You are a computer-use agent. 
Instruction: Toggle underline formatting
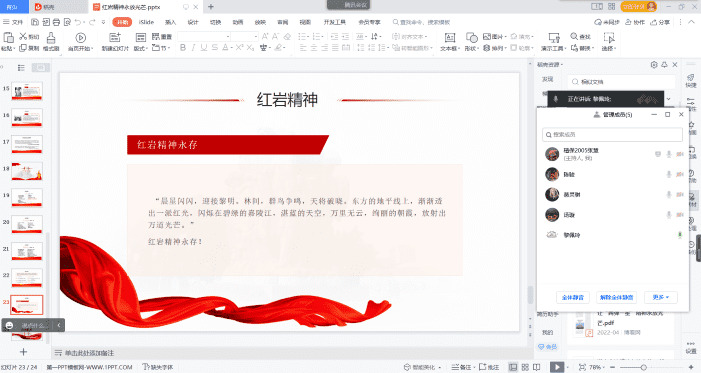click(204, 47)
